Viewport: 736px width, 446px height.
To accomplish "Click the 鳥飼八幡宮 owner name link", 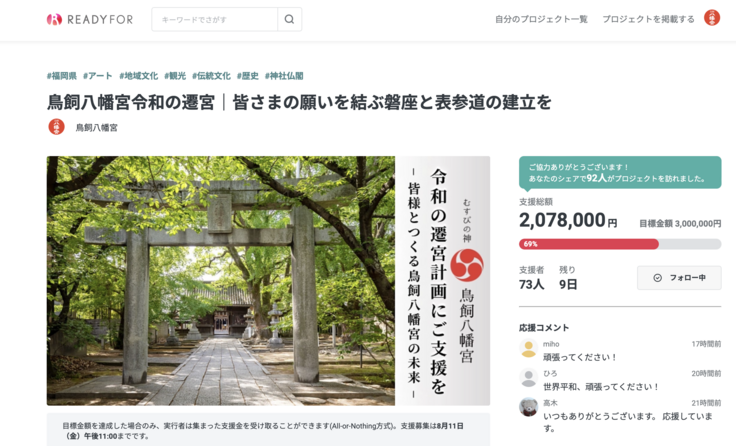I will point(97,127).
